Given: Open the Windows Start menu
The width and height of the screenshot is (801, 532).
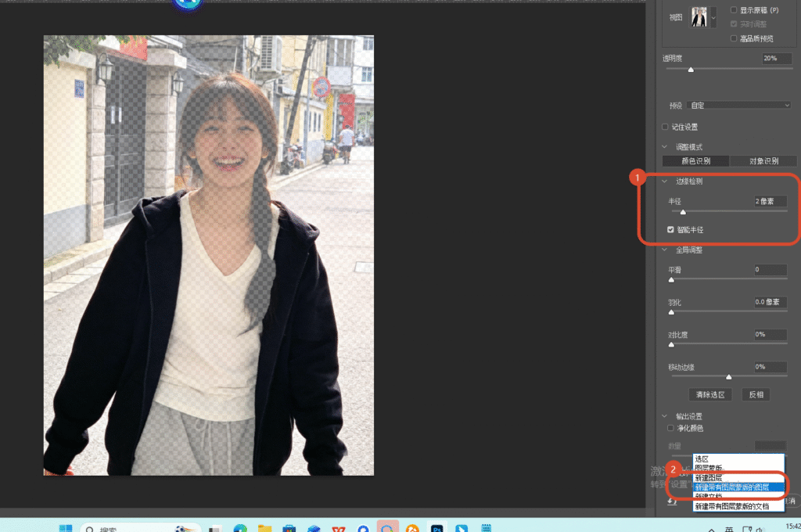Looking at the screenshot, I should [66, 528].
